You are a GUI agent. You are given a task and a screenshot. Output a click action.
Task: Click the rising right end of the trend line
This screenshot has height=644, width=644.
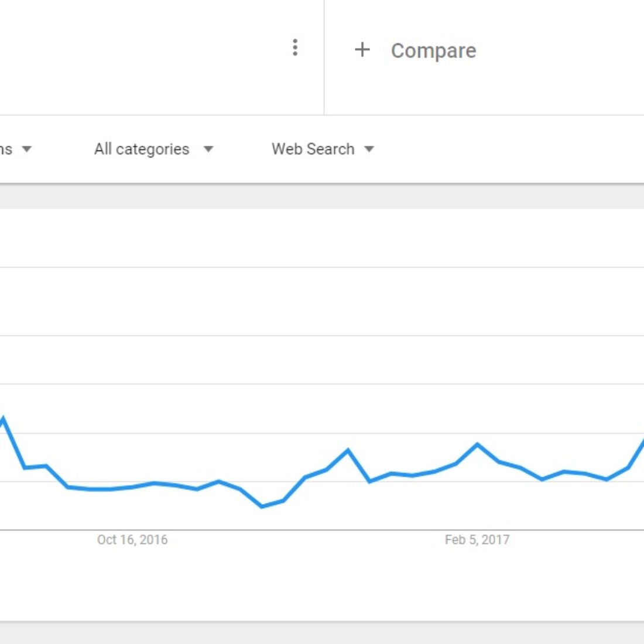(x=639, y=446)
